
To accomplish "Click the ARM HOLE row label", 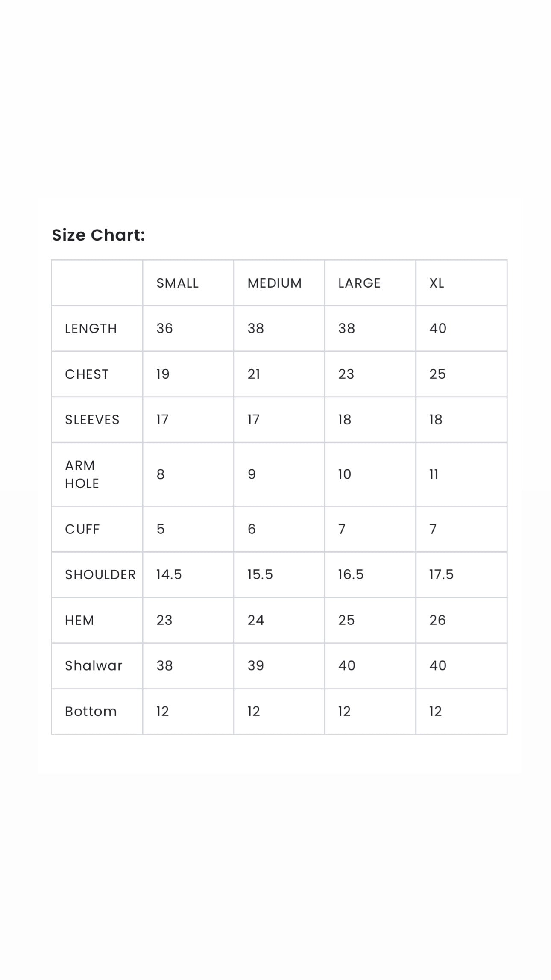I will click(x=82, y=474).
